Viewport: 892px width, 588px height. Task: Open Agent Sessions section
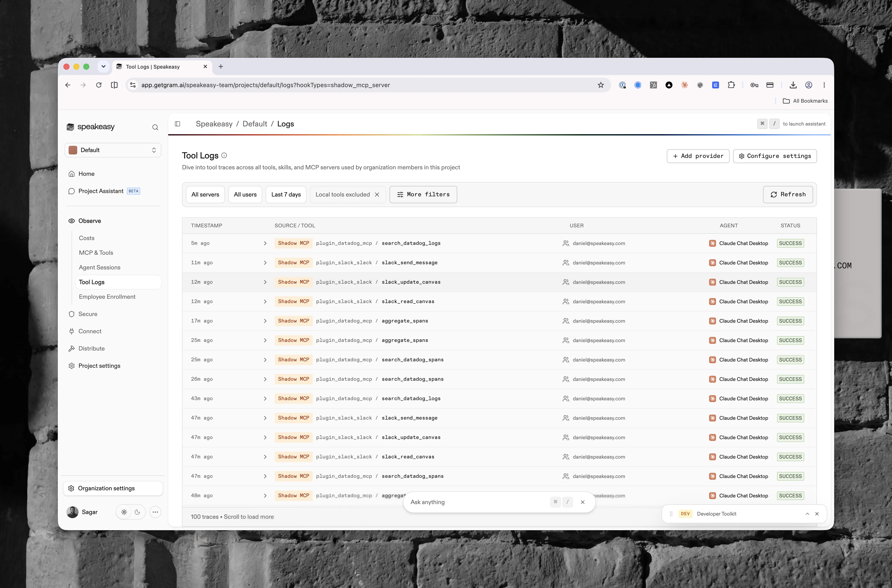tap(100, 267)
